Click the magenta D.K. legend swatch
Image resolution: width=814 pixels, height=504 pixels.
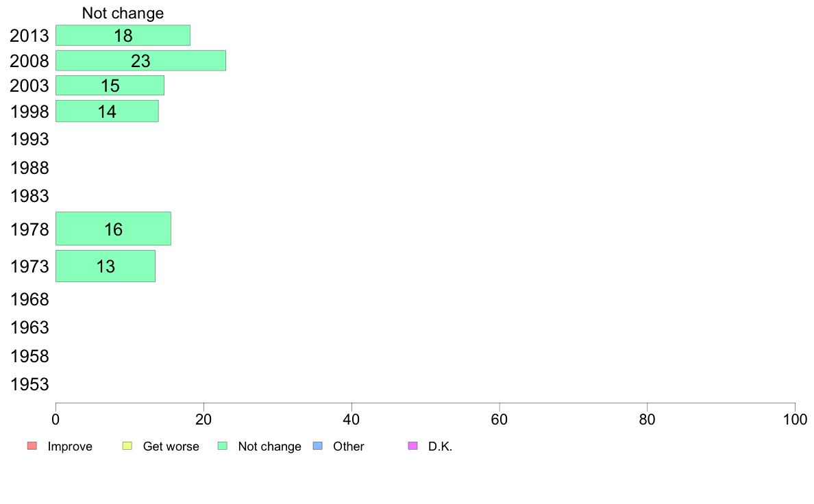pyautogui.click(x=412, y=446)
